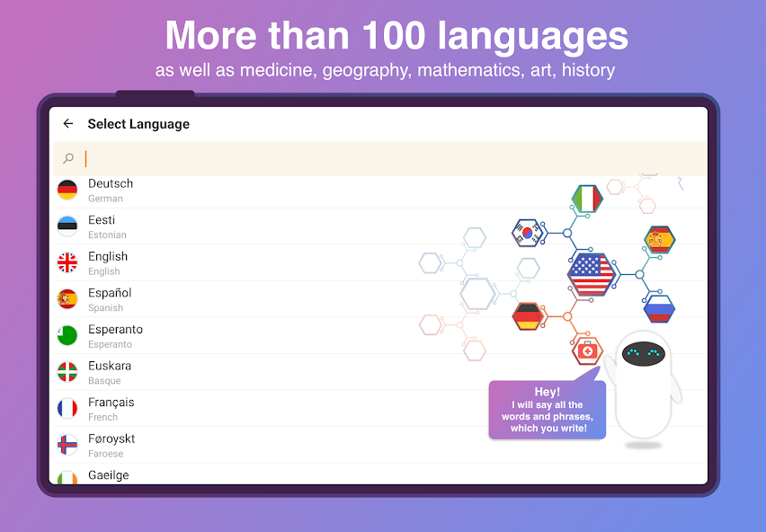The height and width of the screenshot is (532, 766).
Task: Select Français language row
Action: click(111, 403)
